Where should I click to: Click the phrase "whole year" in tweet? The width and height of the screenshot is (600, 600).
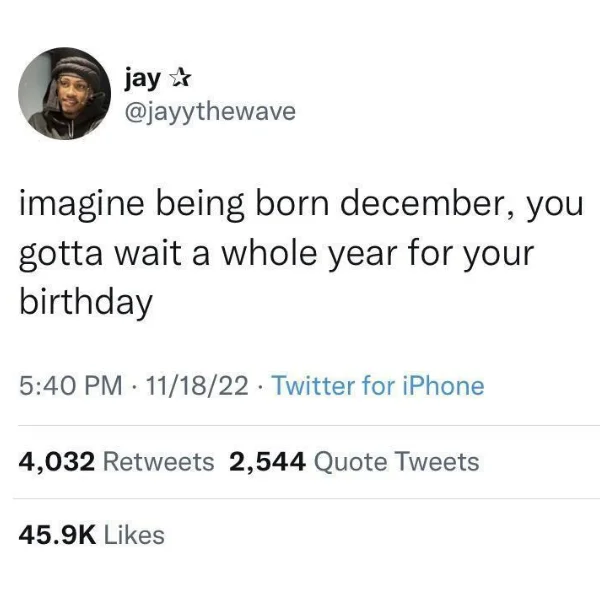point(310,253)
